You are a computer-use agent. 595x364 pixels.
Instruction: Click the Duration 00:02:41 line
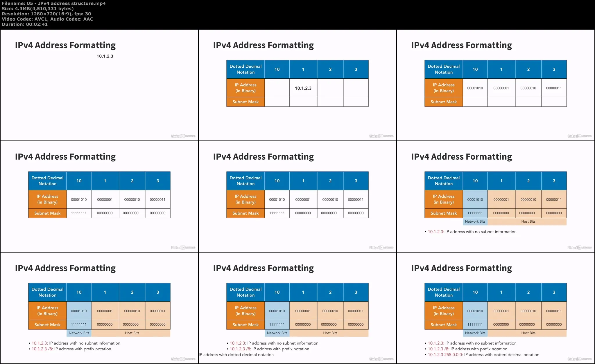[x=25, y=24]
